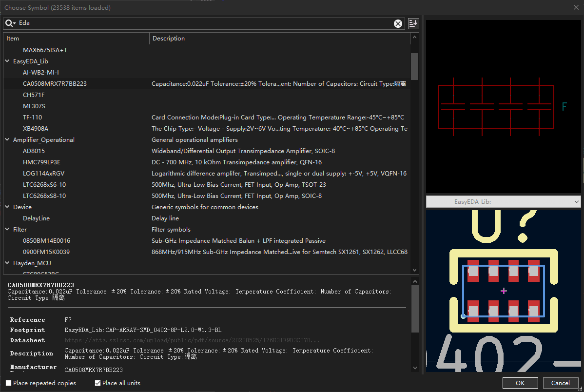Open the datasheet szlcsc link
The image size is (584, 392).
coord(192,340)
